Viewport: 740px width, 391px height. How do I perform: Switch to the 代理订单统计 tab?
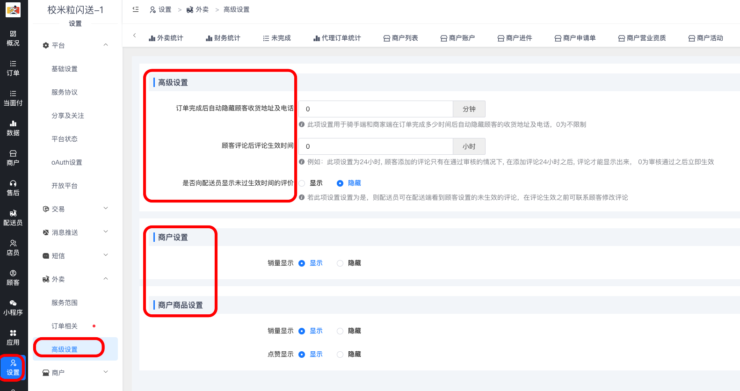pos(337,38)
